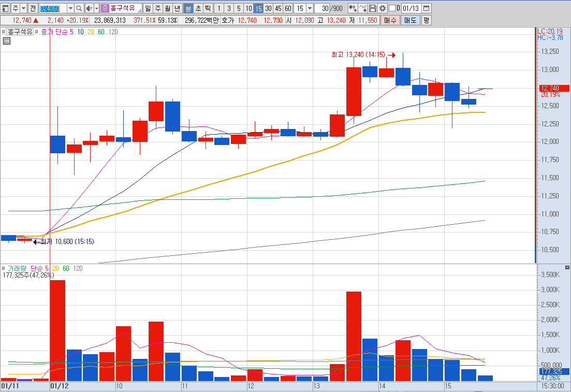
Task: Select the 년 yearly chart tab
Action: pyautogui.click(x=178, y=8)
